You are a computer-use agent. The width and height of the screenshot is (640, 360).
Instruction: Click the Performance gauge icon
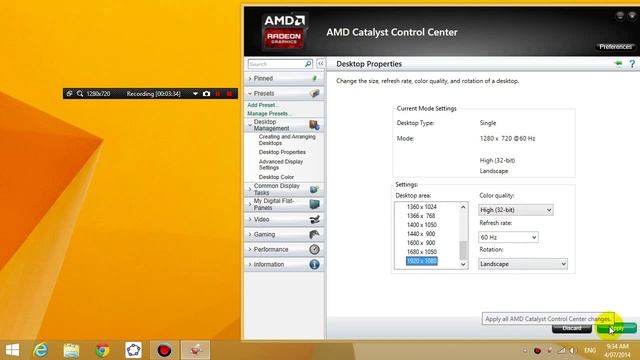pyautogui.click(x=314, y=249)
